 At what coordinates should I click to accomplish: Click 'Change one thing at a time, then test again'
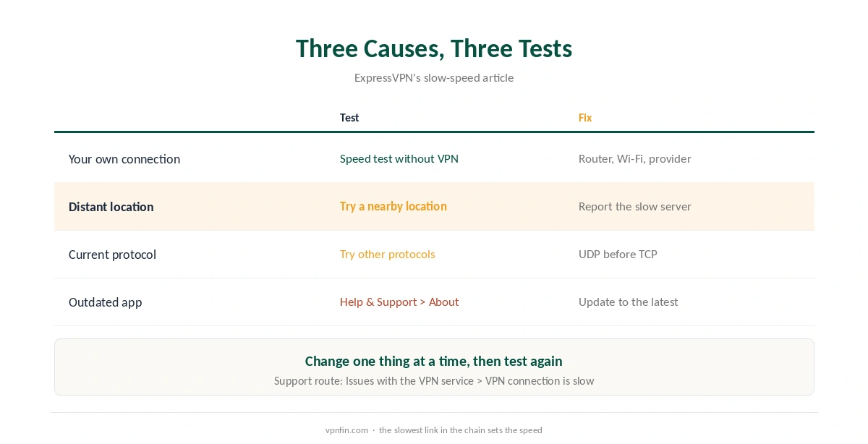tap(434, 362)
